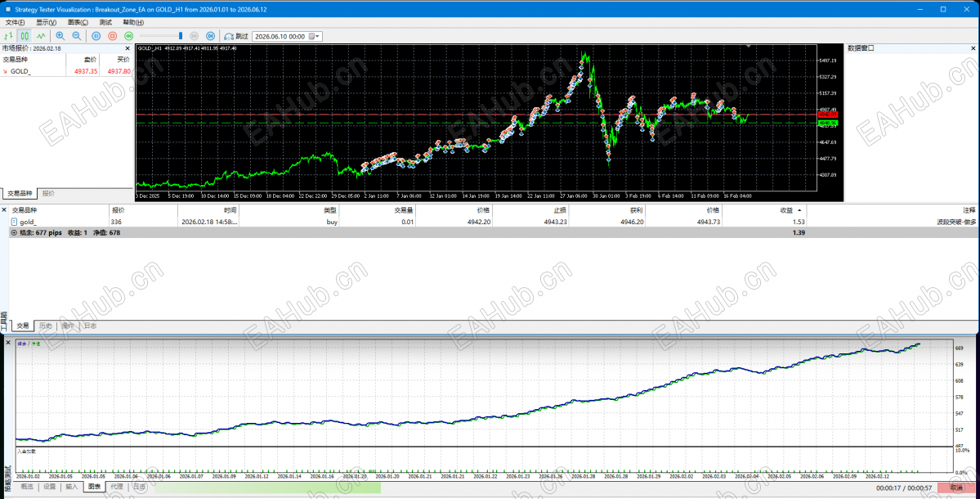Switch to the 交易 toolbox tab
The image size is (980, 499).
point(23,326)
